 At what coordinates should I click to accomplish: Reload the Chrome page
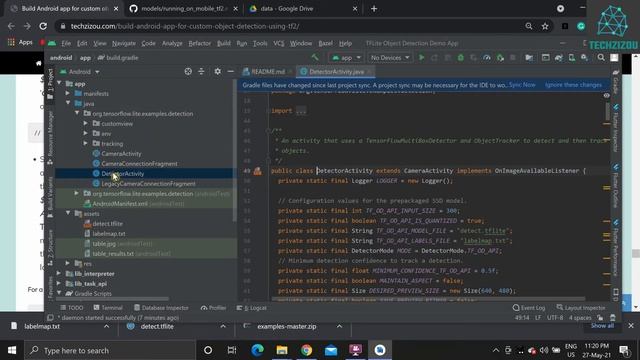(x=43, y=26)
